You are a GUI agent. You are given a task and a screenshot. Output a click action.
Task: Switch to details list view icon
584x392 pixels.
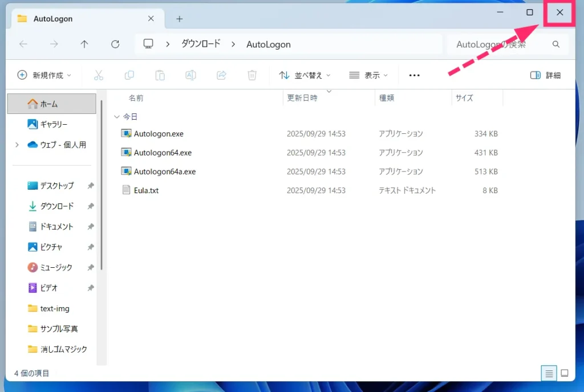[549, 373]
